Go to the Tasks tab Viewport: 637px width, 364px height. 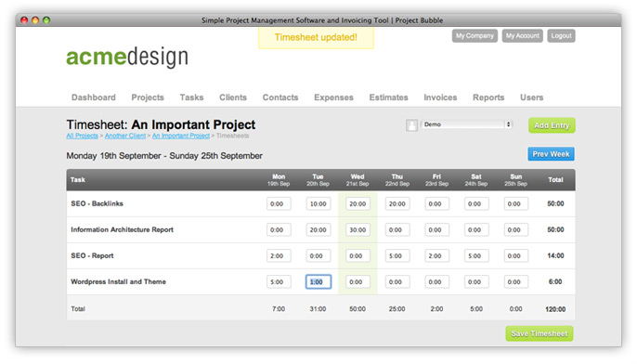(x=191, y=97)
